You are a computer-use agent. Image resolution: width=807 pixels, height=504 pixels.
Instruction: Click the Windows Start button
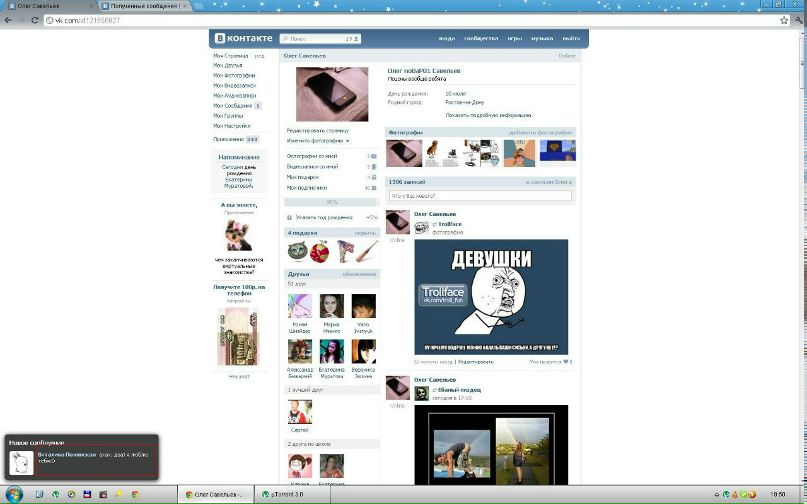[x=10, y=493]
